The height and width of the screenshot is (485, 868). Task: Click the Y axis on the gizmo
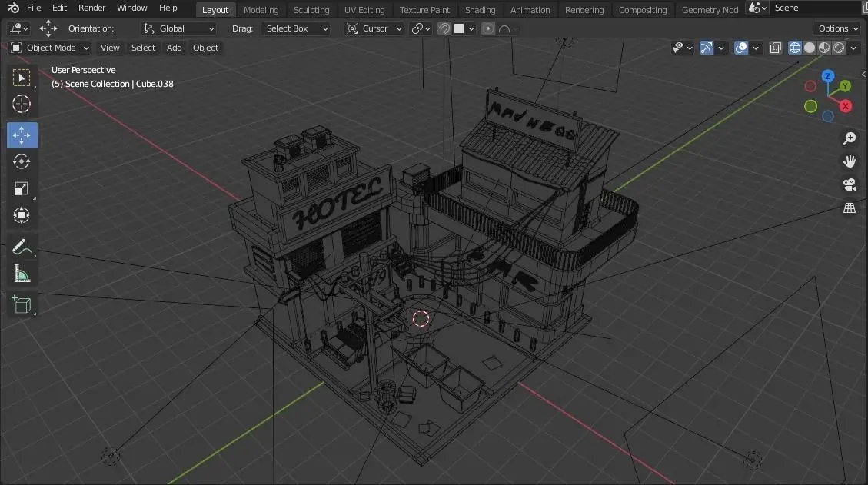(x=845, y=86)
